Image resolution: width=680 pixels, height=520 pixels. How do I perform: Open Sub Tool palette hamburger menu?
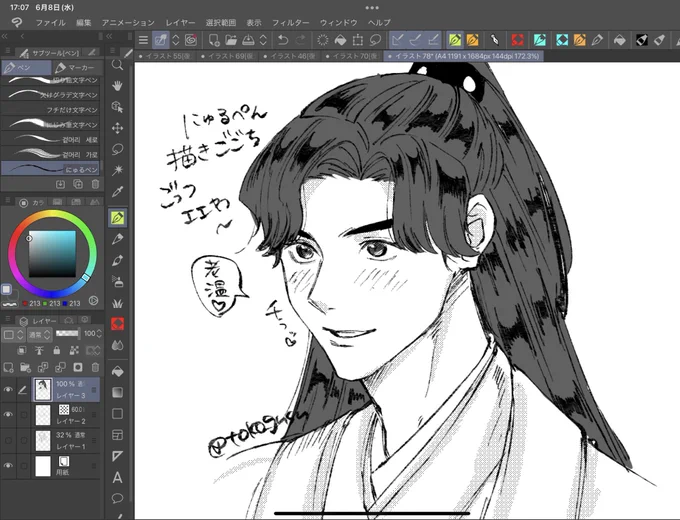point(8,51)
